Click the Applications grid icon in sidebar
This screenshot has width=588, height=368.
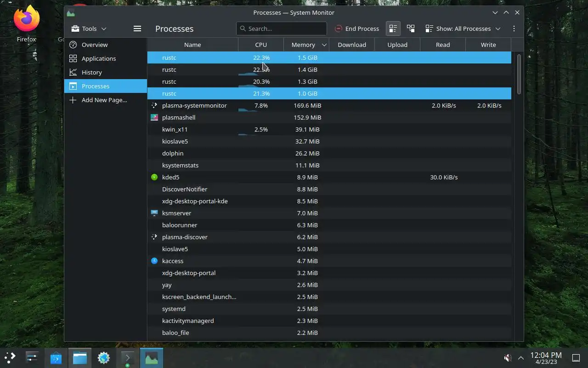click(73, 58)
